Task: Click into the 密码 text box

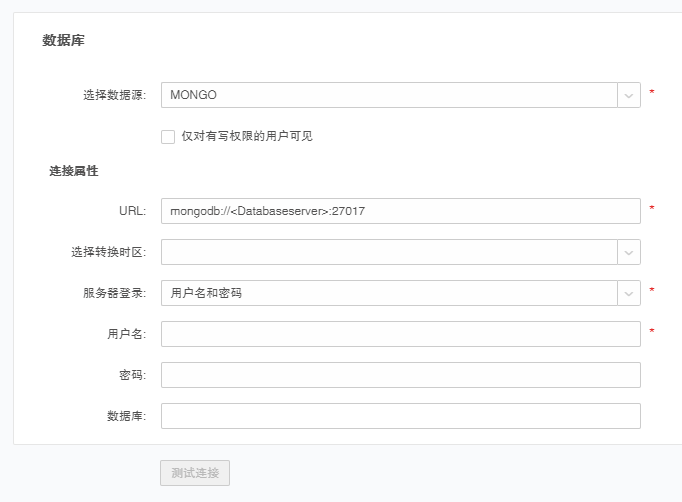Action: pos(400,375)
